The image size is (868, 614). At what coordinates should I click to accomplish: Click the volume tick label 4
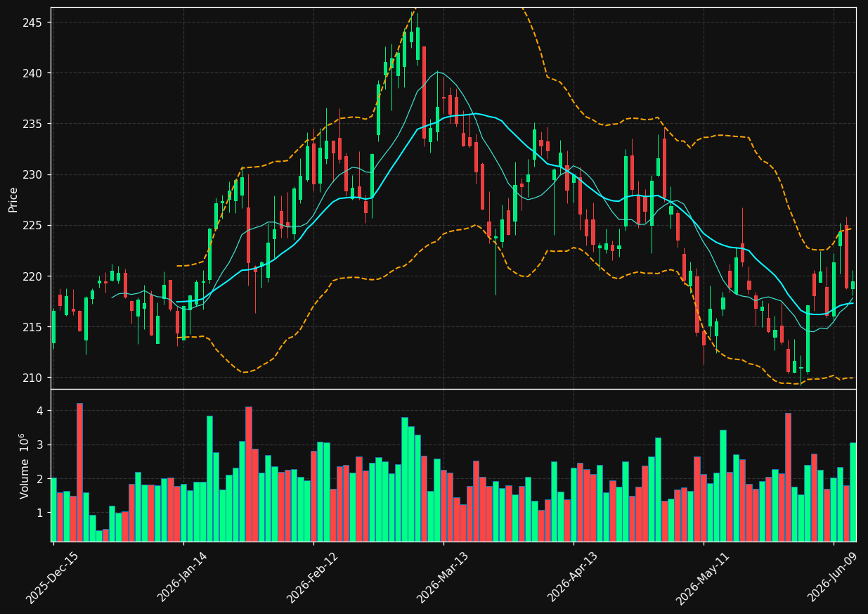click(40, 411)
